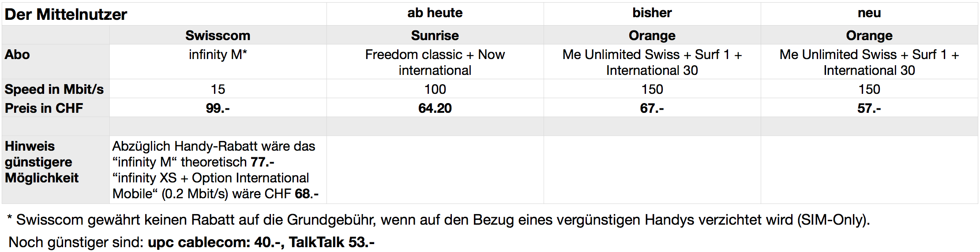
Task: Click the Sunrise provider header cell
Action: (435, 35)
